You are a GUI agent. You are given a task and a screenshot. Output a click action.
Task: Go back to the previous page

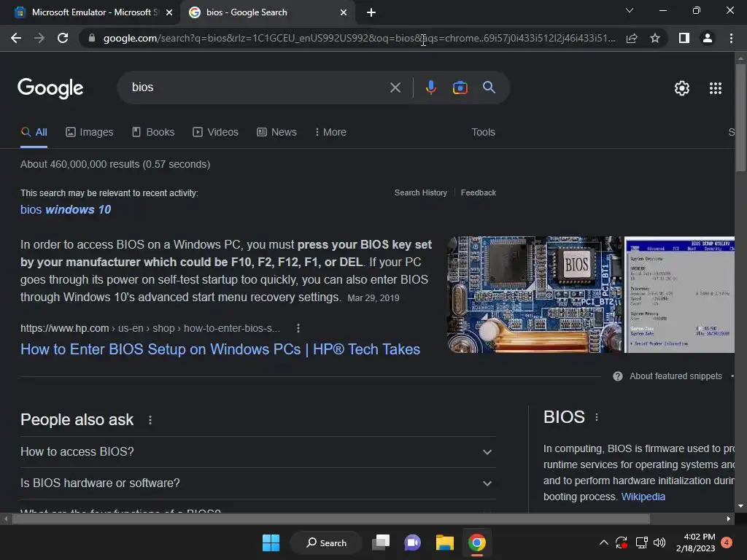[16, 38]
